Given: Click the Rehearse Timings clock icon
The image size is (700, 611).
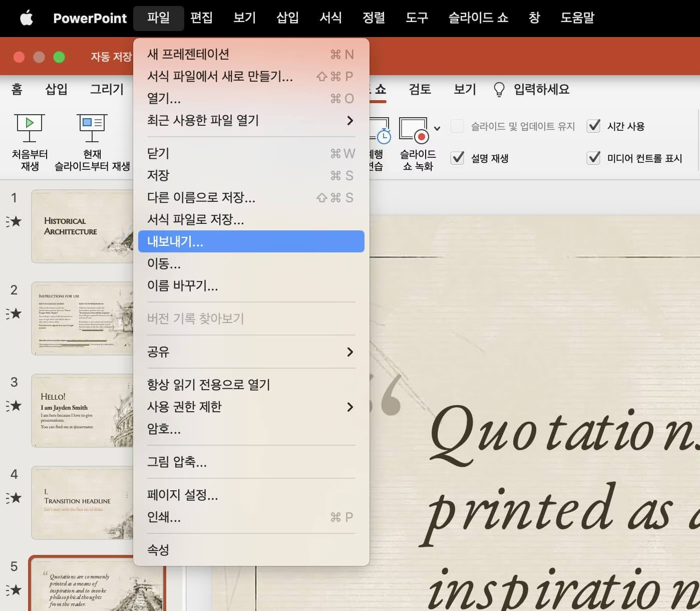Looking at the screenshot, I should click(384, 136).
